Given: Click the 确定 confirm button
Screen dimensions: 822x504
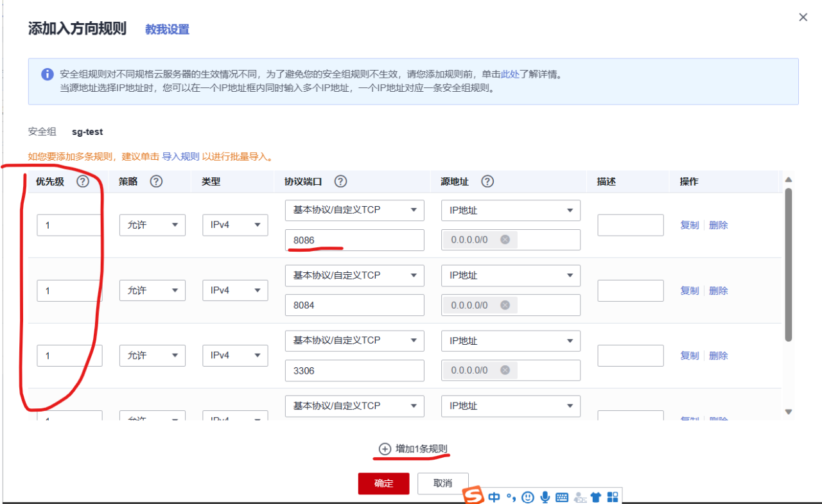Looking at the screenshot, I should pyautogui.click(x=383, y=483).
